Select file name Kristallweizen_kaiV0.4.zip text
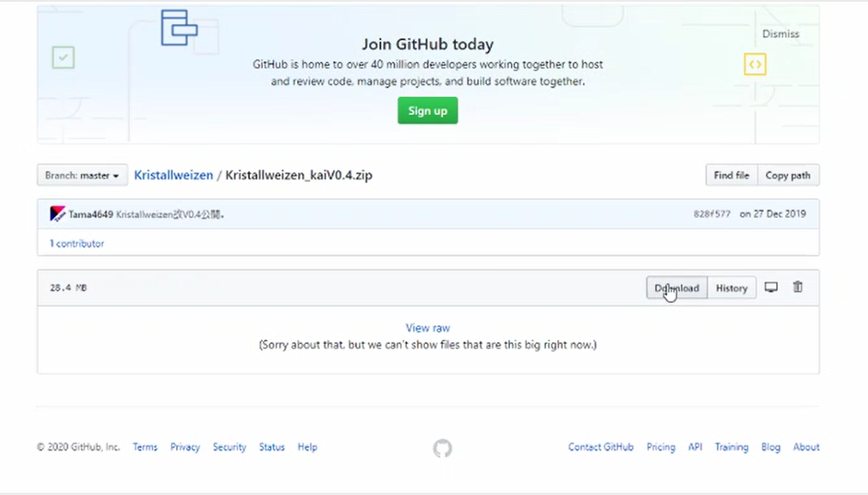Screen dimensions: 868x495 (x=299, y=175)
